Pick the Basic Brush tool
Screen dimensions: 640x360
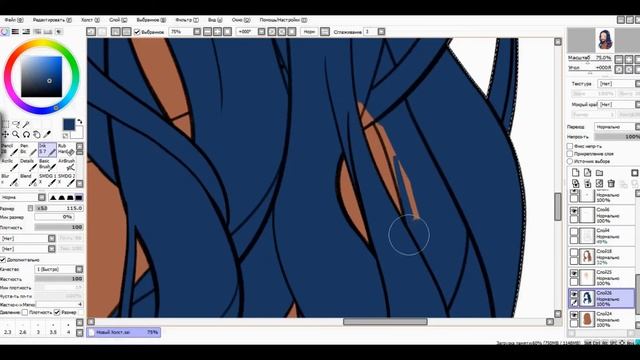tap(47, 164)
